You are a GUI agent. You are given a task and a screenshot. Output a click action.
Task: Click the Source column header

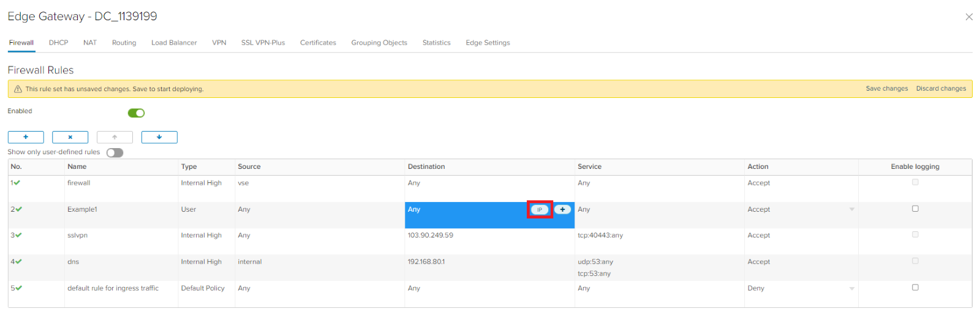249,166
